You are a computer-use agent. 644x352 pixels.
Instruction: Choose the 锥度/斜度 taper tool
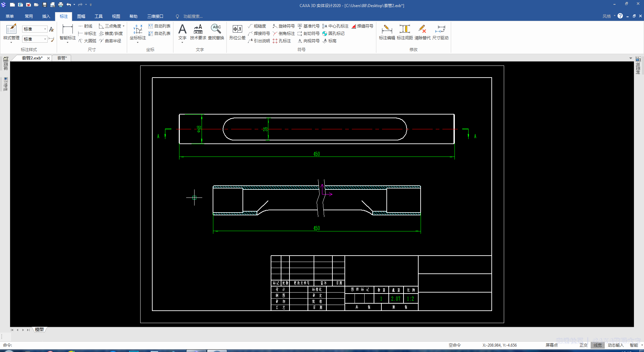111,34
